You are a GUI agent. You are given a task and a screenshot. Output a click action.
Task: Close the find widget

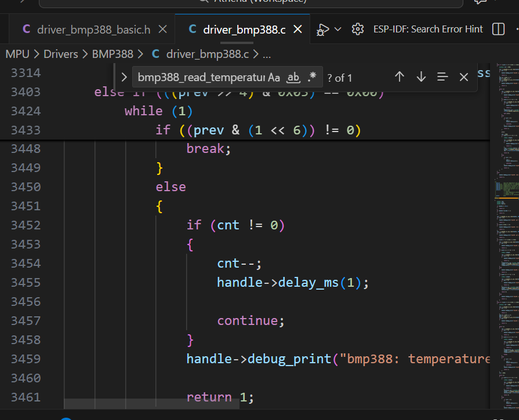(464, 77)
